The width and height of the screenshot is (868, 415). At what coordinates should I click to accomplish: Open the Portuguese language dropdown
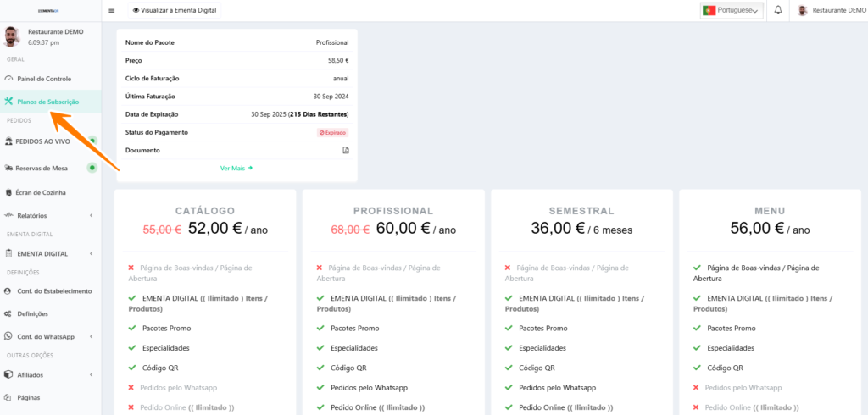(x=731, y=10)
